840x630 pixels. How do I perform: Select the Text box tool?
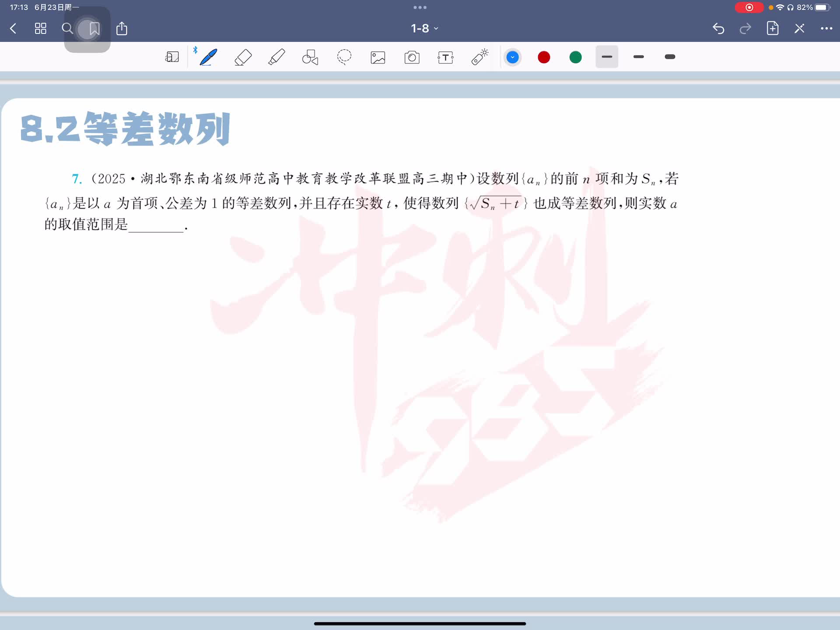pos(445,57)
